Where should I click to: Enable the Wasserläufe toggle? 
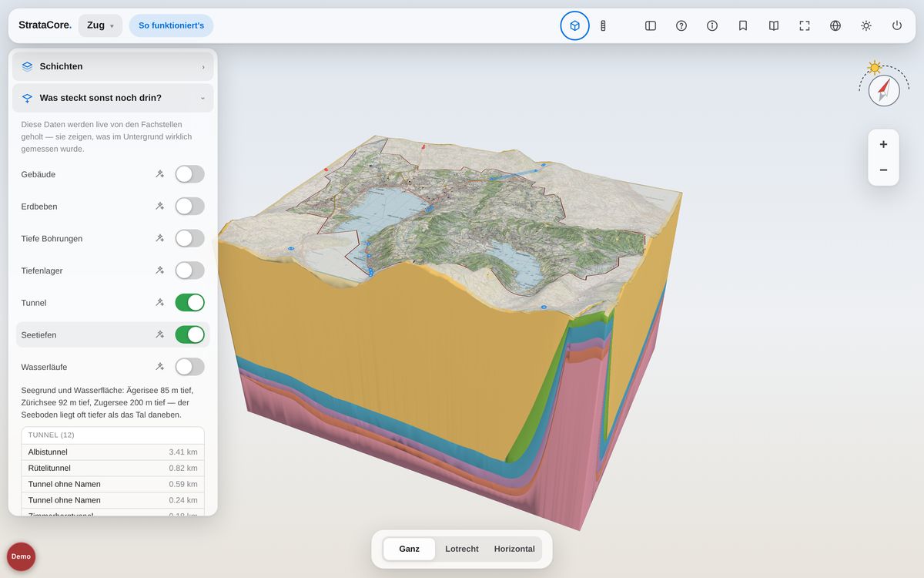190,367
